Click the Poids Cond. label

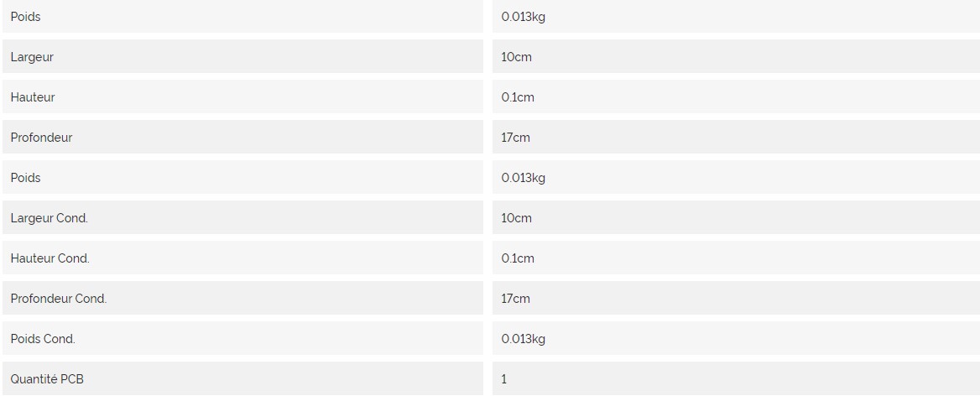43,339
